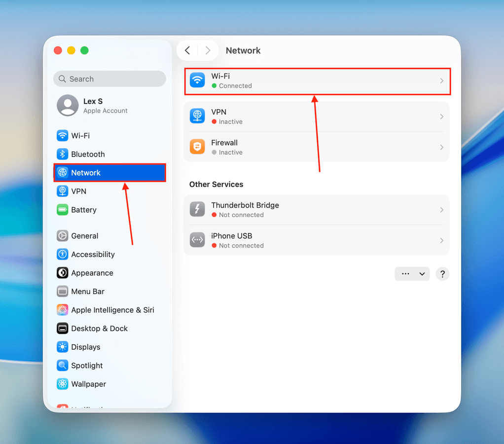Open Appearance settings icon

click(x=62, y=273)
